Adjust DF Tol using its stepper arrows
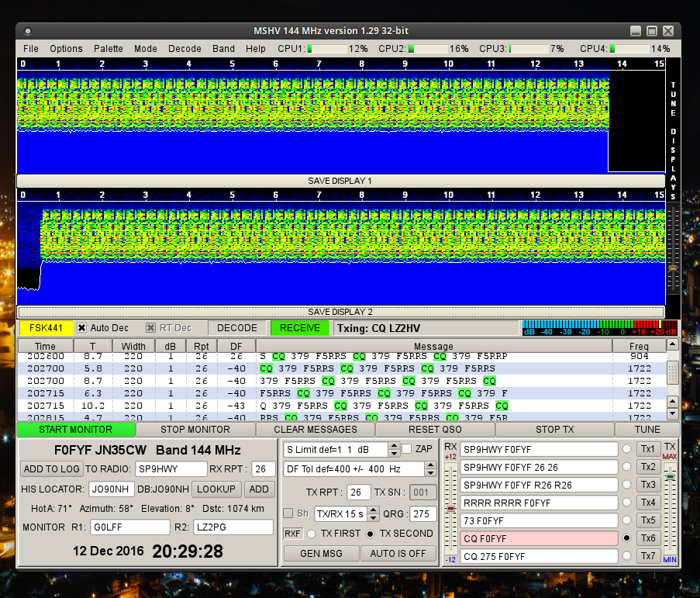The width and height of the screenshot is (700, 598). coord(431,468)
